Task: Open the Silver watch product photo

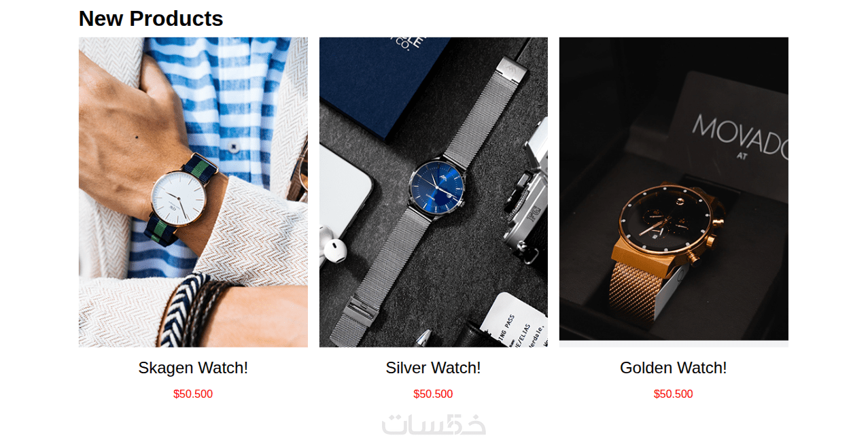Action: tap(434, 192)
